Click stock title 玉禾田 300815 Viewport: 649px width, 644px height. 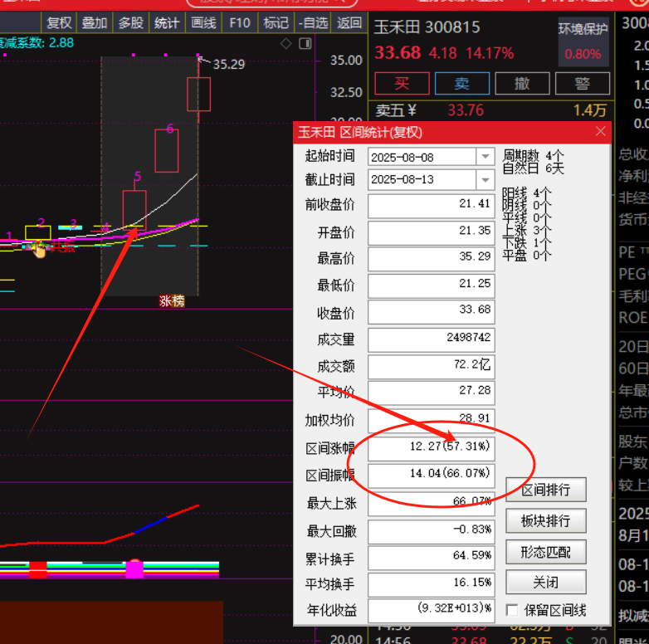tap(427, 27)
